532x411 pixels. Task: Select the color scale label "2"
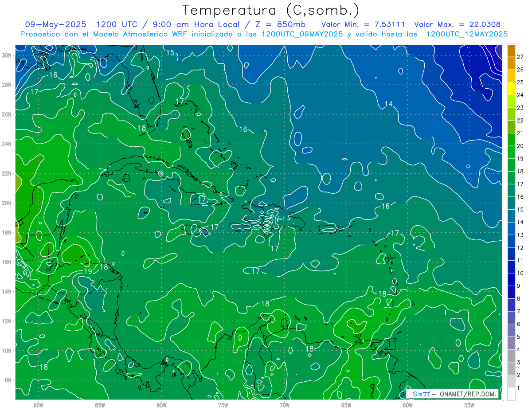click(x=519, y=376)
